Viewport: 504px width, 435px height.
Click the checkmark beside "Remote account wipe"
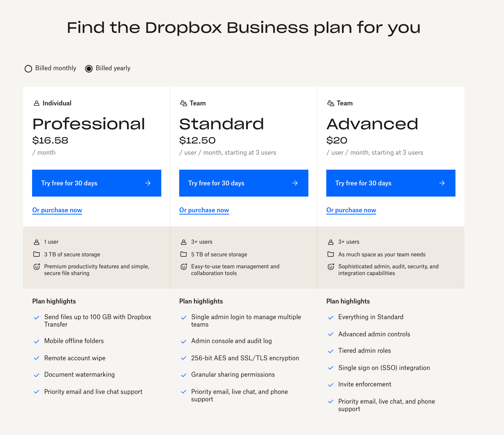coord(37,358)
